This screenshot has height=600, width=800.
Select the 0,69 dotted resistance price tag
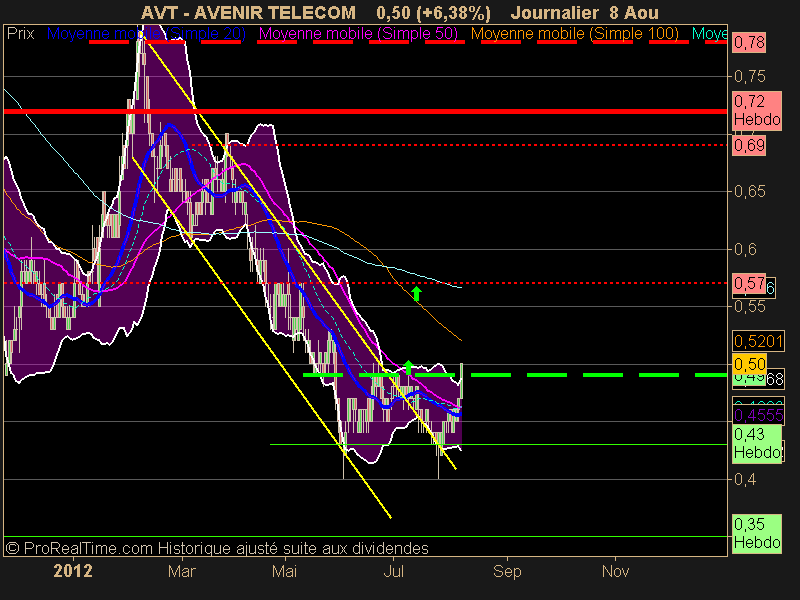pos(749,145)
